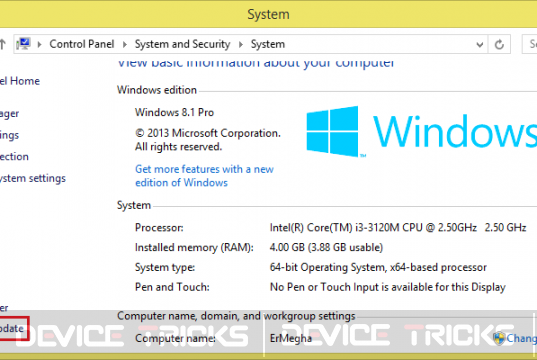Click Change settings link near computer name
This screenshot has width=537, height=360.
coord(521,338)
